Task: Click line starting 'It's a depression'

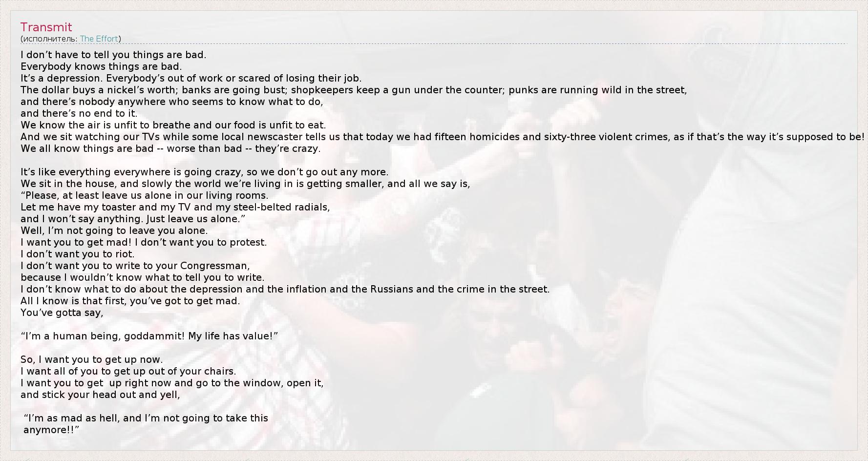Action: [191, 78]
